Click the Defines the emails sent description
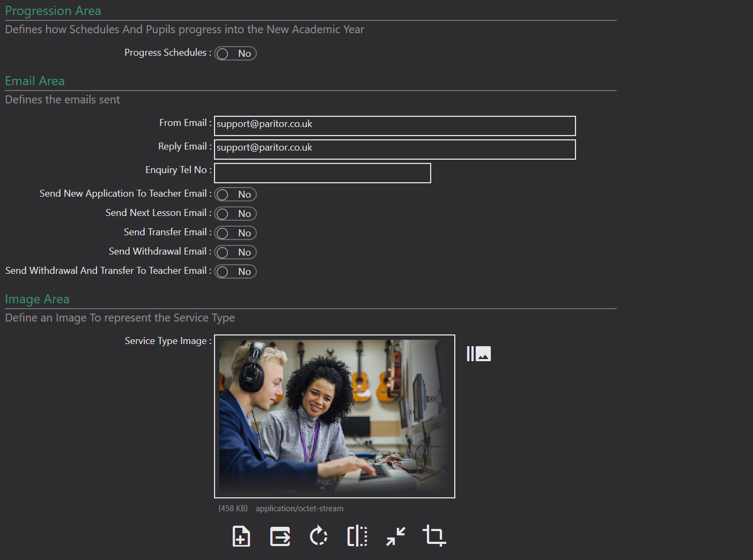 (63, 100)
